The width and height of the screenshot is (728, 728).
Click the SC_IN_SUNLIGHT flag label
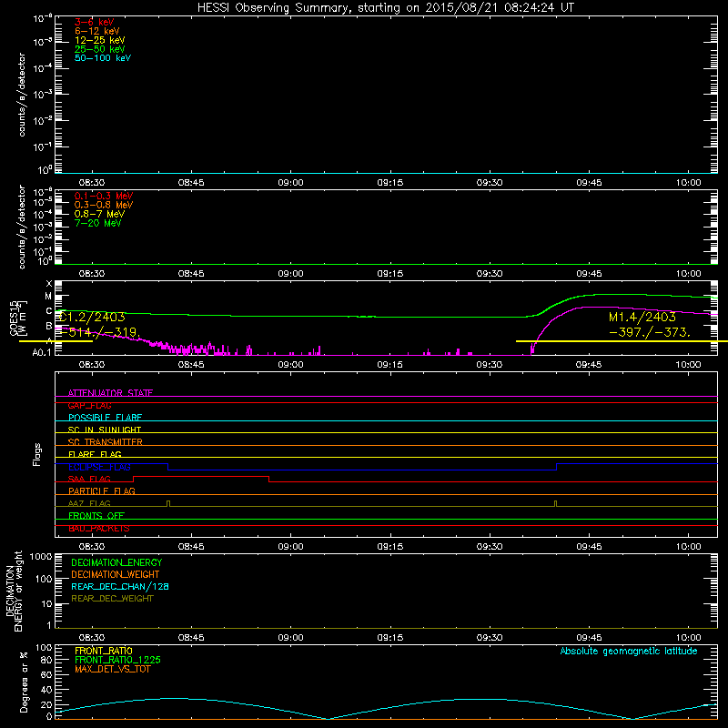coord(105,430)
